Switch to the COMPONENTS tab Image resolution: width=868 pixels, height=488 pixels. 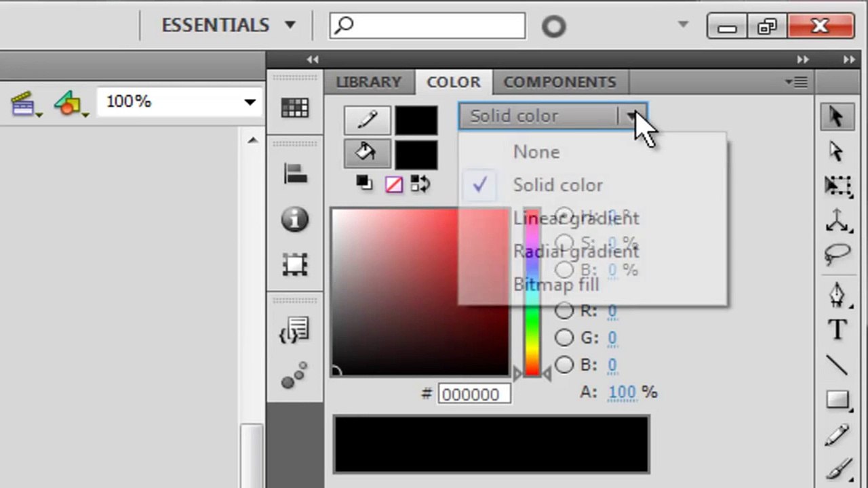pyautogui.click(x=560, y=82)
